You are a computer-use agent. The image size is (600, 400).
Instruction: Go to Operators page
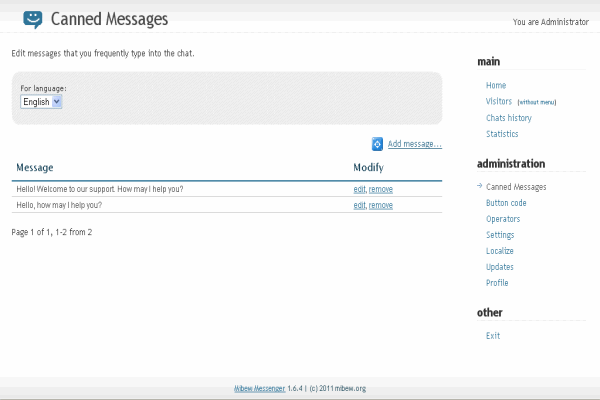click(x=503, y=219)
